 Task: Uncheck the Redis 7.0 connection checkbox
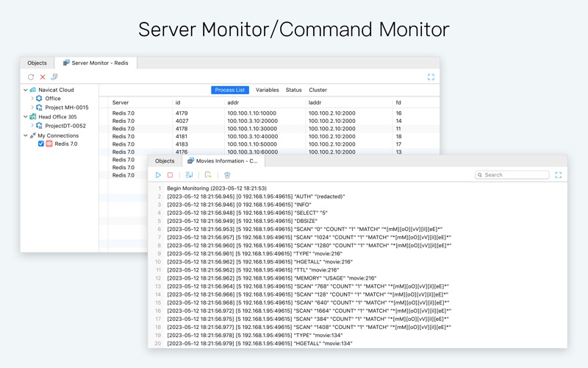[x=41, y=144]
